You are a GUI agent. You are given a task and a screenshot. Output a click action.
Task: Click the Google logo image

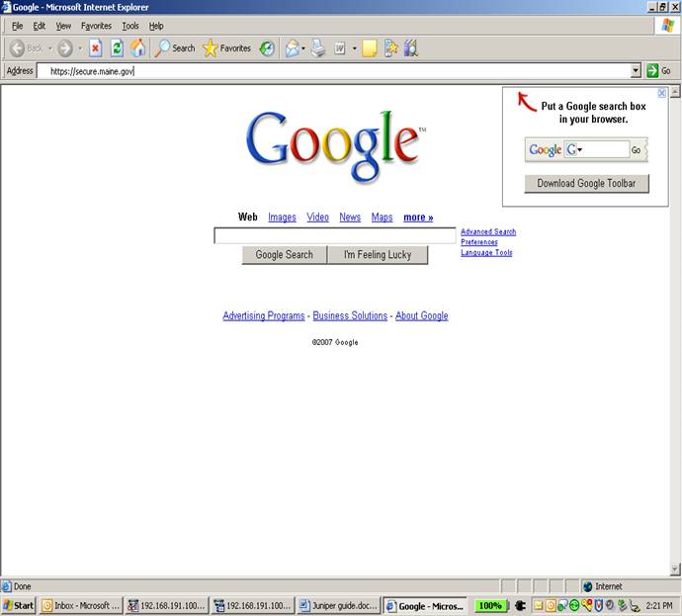tap(335, 145)
